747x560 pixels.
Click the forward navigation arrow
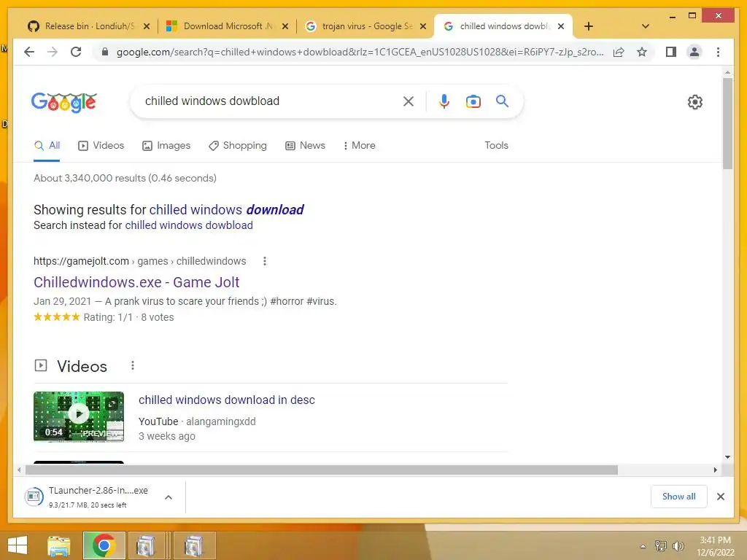[x=53, y=52]
